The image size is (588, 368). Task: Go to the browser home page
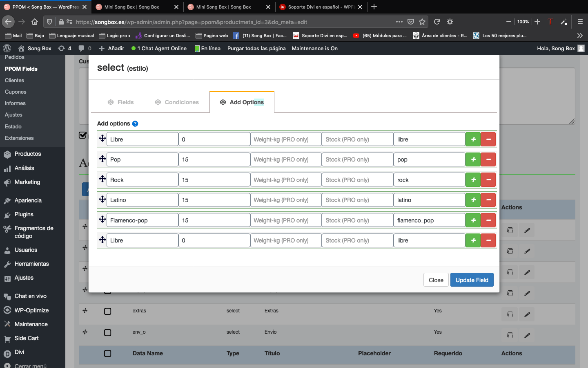35,22
